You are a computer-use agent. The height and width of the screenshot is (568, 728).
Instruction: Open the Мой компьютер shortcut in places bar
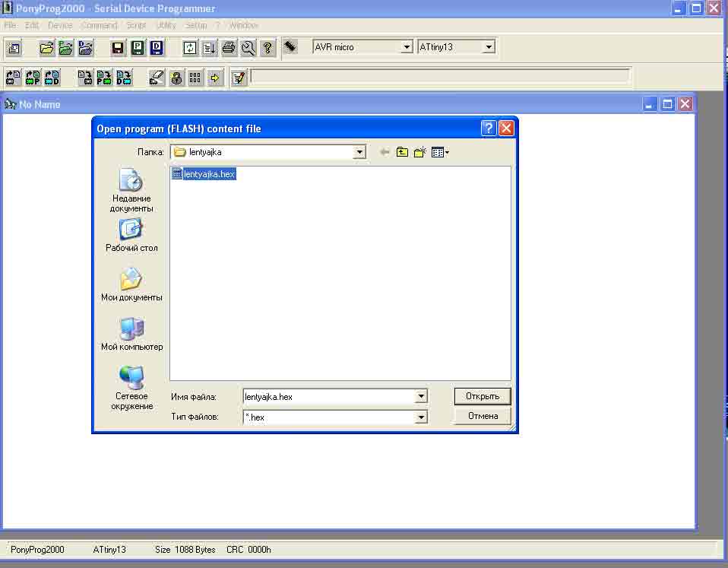tap(131, 335)
